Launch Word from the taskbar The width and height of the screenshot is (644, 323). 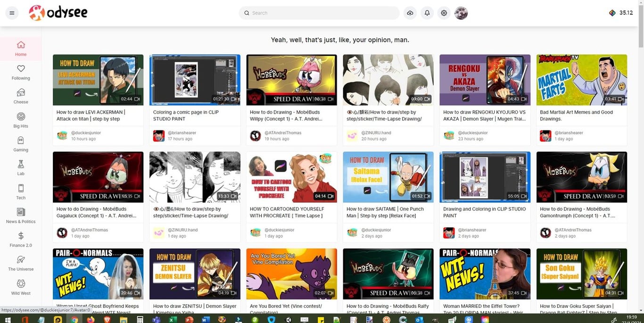pyautogui.click(x=205, y=319)
